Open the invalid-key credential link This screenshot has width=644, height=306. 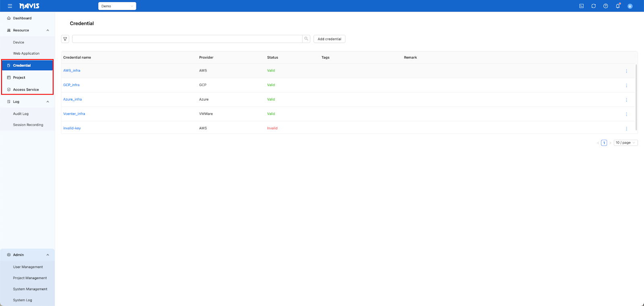point(72,129)
